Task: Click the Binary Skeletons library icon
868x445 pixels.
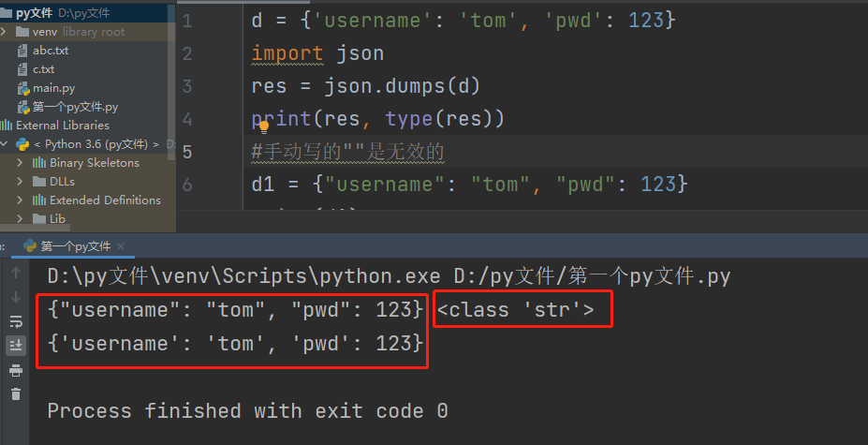Action: pyautogui.click(x=39, y=163)
